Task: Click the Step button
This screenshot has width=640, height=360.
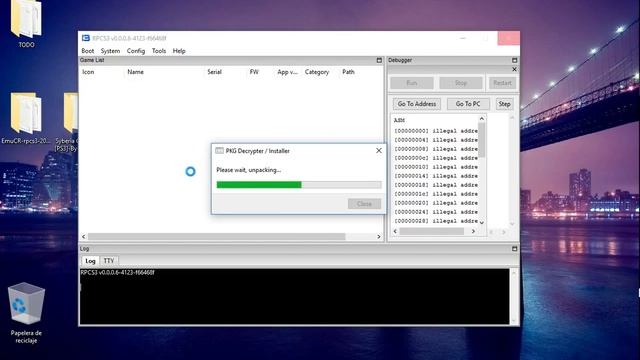Action: click(x=504, y=104)
